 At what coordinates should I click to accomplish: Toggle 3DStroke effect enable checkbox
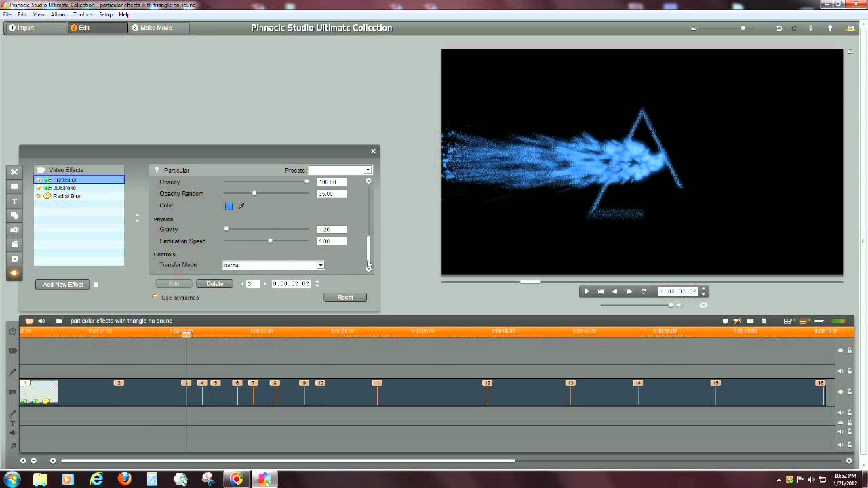(39, 188)
